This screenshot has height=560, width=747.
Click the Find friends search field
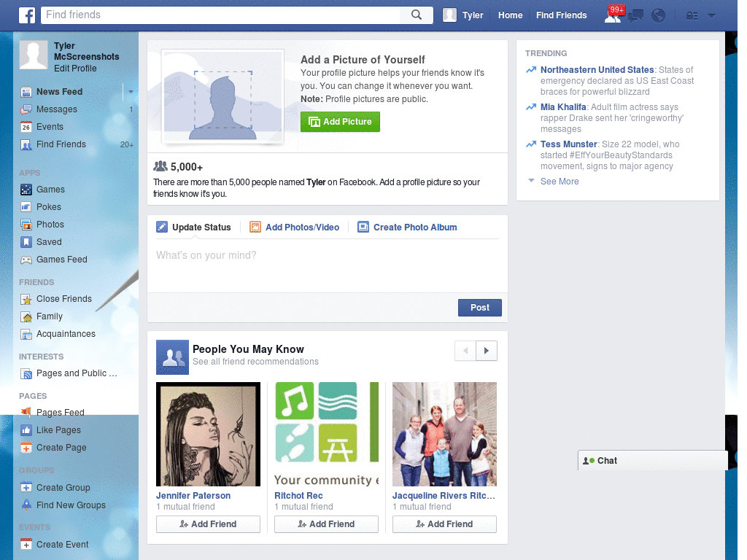point(222,15)
